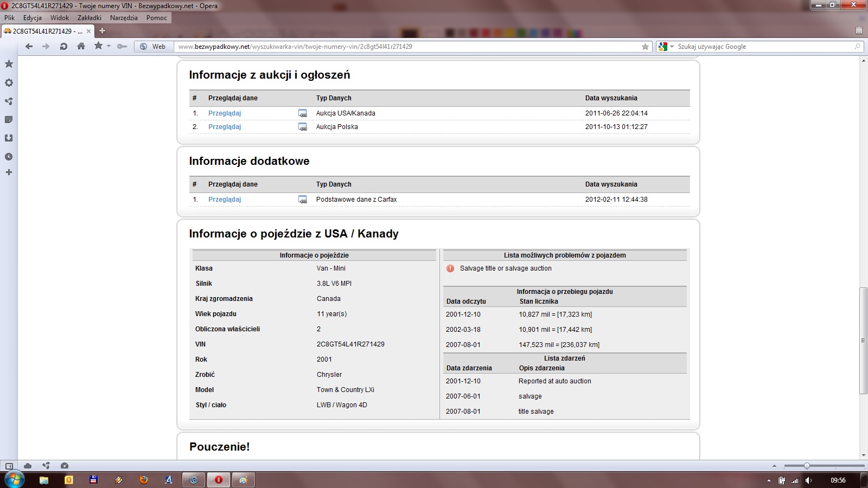Open Przeglądaj link for Aukcja Polska
The image size is (868, 488).
225,127
